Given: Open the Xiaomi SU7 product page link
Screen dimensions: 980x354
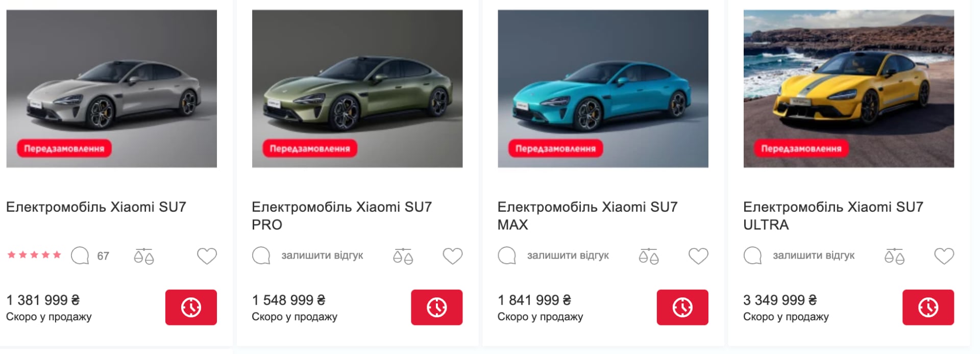Looking at the screenshot, I should coord(96,207).
